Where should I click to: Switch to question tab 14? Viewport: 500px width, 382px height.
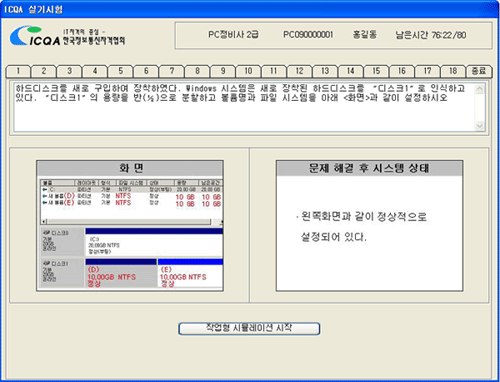[x=351, y=71]
